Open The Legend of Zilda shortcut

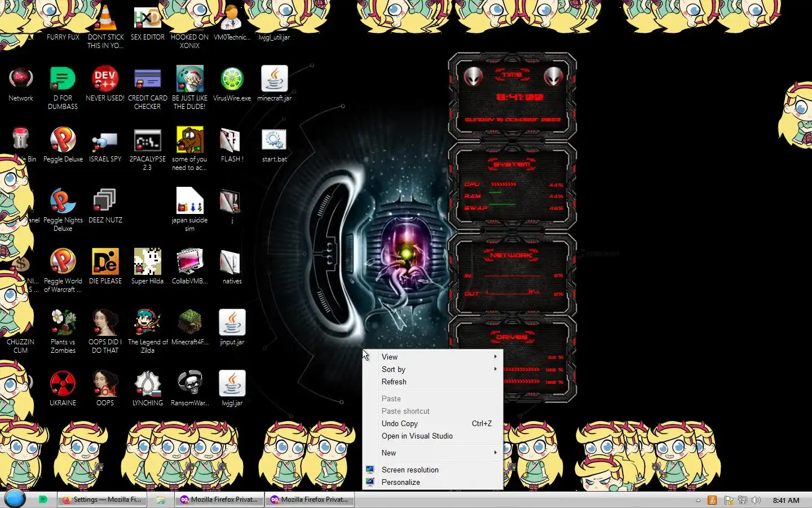[x=148, y=323]
